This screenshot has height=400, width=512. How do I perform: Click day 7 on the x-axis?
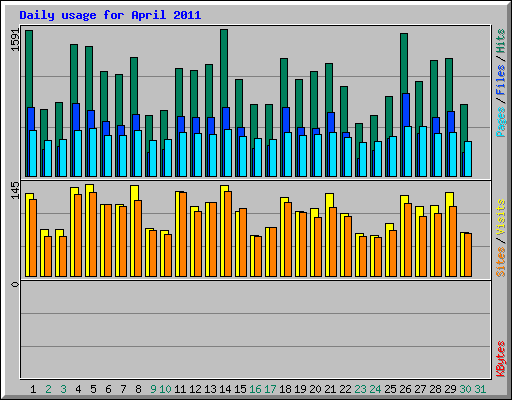click(123, 389)
